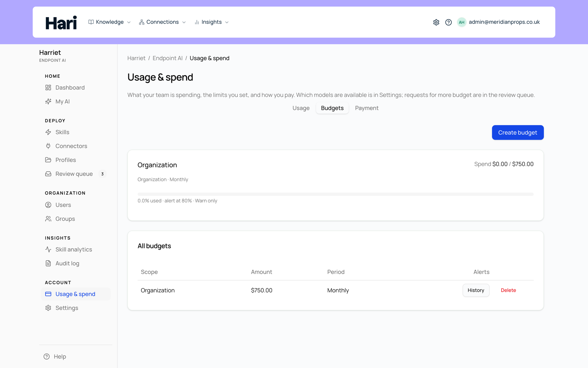Click the Audit log document icon
588x368 pixels.
48,263
